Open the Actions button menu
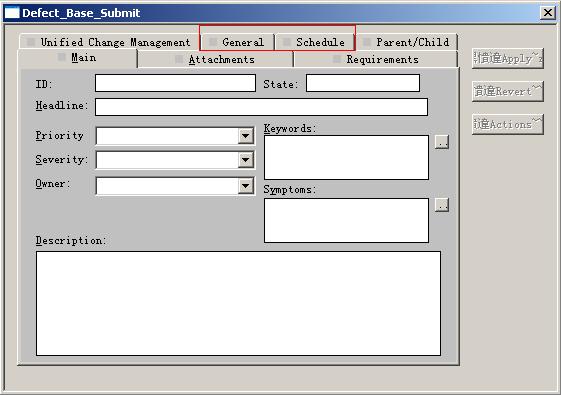This screenshot has height=395, width=561. 508,124
